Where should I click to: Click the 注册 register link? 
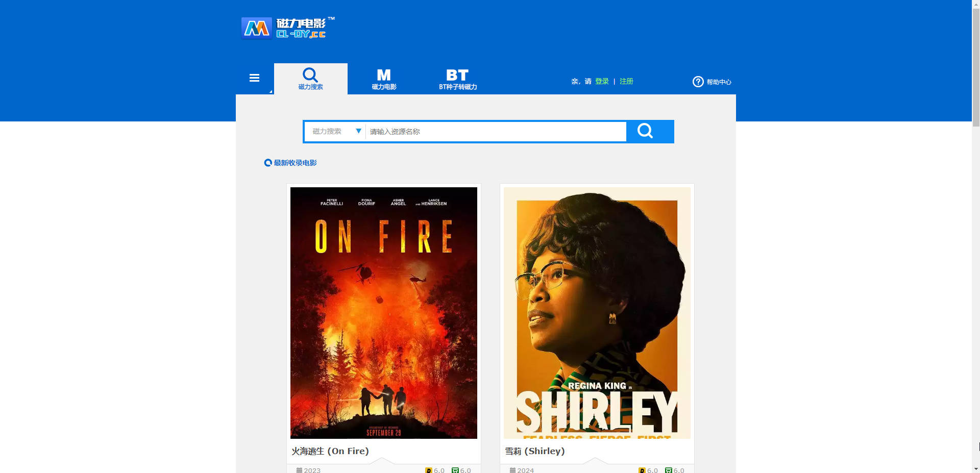[x=626, y=82]
